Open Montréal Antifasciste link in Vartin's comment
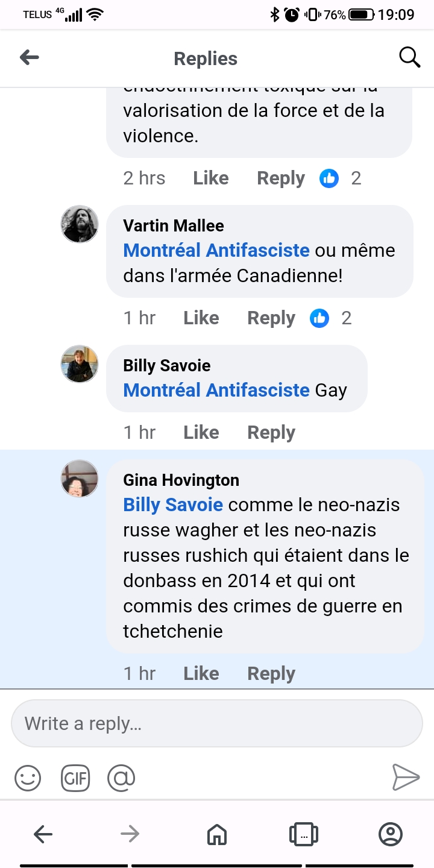The width and height of the screenshot is (434, 868). 216,250
